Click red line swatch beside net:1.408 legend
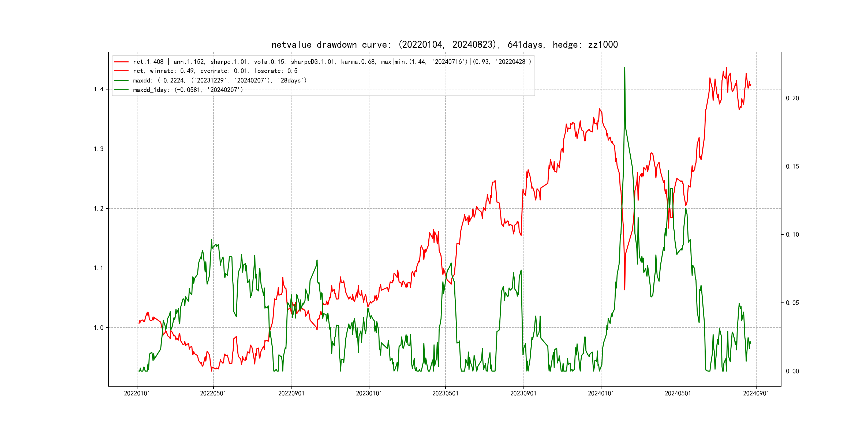868x434 pixels. tap(121, 62)
